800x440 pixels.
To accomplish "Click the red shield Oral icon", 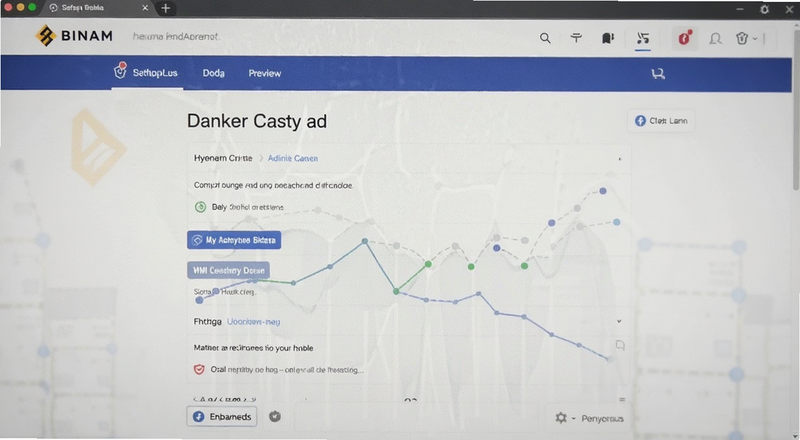I will click(199, 369).
